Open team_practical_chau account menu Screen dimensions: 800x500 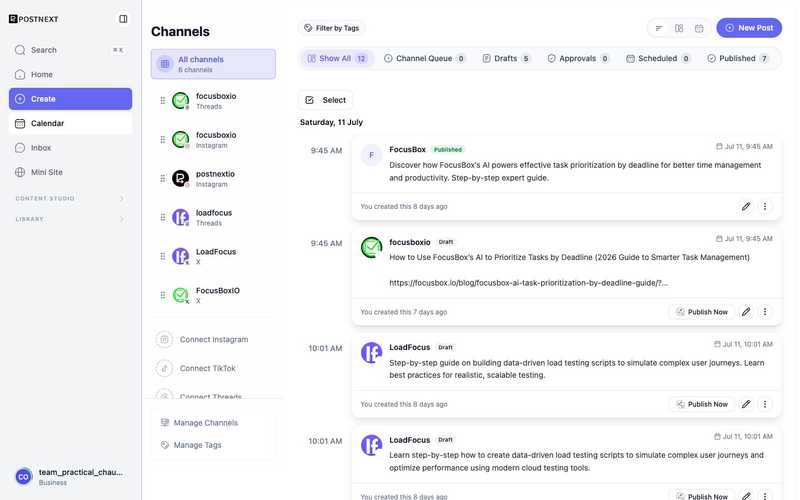click(70, 477)
